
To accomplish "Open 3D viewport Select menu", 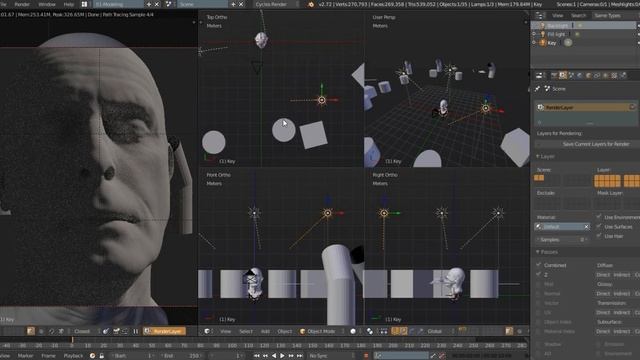I will coord(246,331).
